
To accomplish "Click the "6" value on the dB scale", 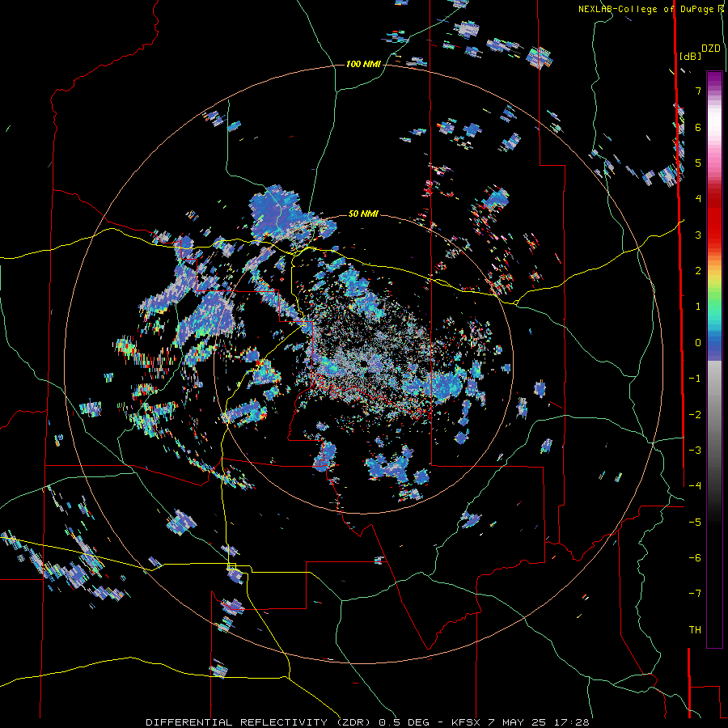I will tap(698, 127).
